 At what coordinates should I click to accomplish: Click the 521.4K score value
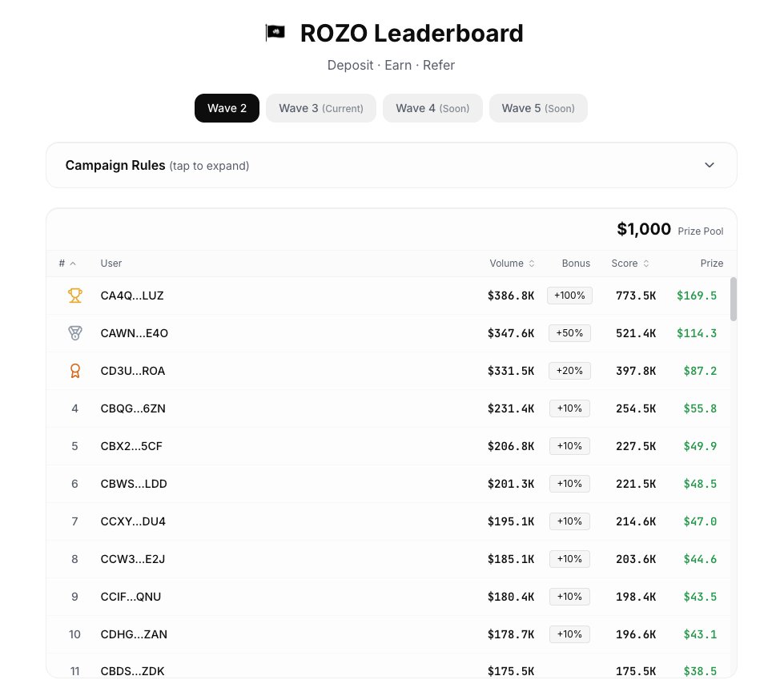(636, 333)
